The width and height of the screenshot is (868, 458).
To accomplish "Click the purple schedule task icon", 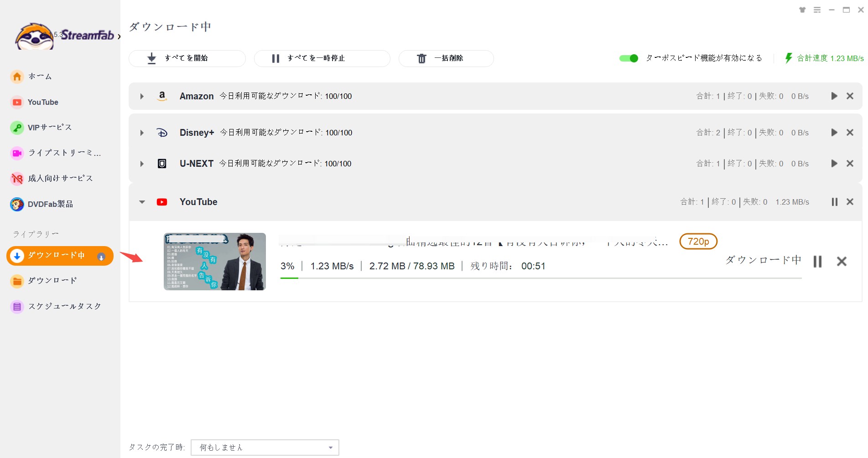I will pyautogui.click(x=17, y=306).
